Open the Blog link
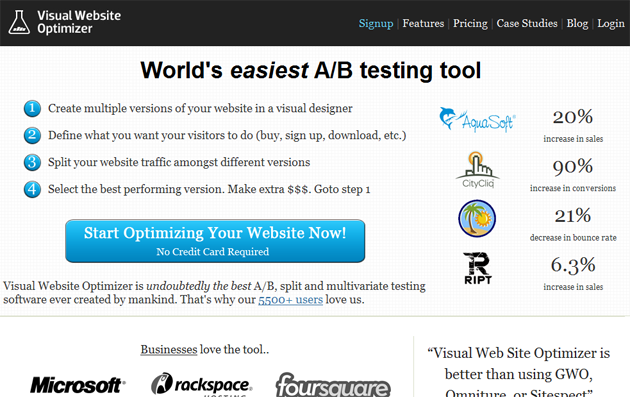This screenshot has width=630, height=397. [x=577, y=23]
